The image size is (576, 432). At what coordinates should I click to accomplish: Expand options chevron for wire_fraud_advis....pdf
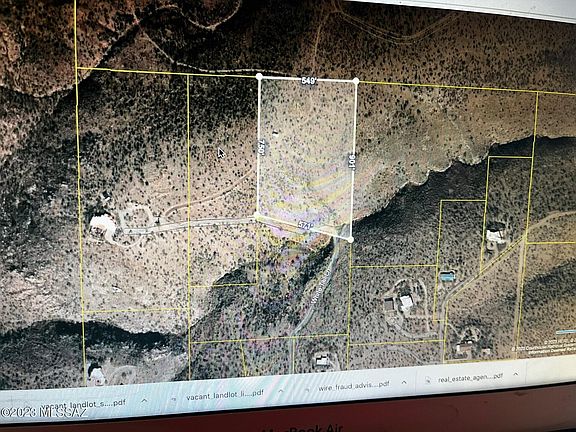tap(404, 382)
